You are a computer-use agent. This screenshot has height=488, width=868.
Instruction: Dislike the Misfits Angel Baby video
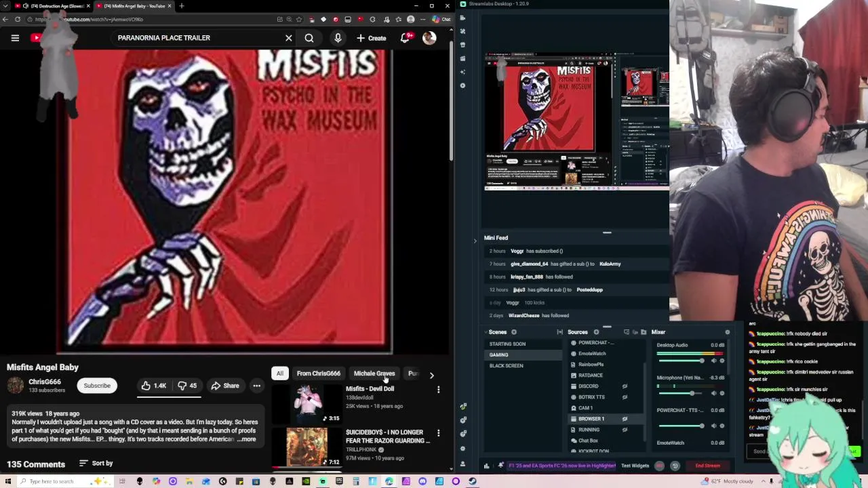click(187, 386)
